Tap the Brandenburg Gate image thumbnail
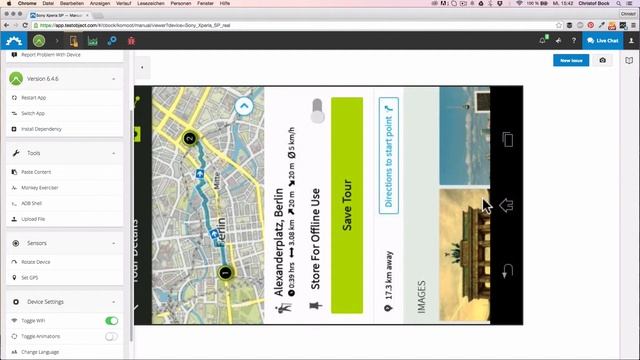The width and height of the screenshot is (640, 360). [x=464, y=255]
